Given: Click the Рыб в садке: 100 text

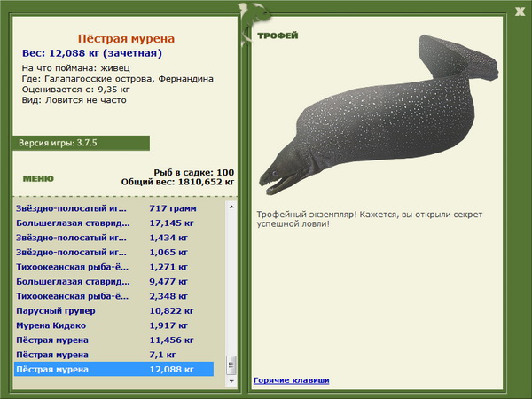Looking at the screenshot, I should pos(193,172).
